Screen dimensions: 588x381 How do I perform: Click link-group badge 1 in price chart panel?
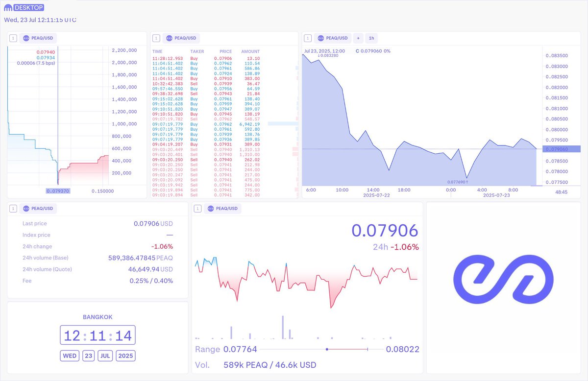pos(308,38)
